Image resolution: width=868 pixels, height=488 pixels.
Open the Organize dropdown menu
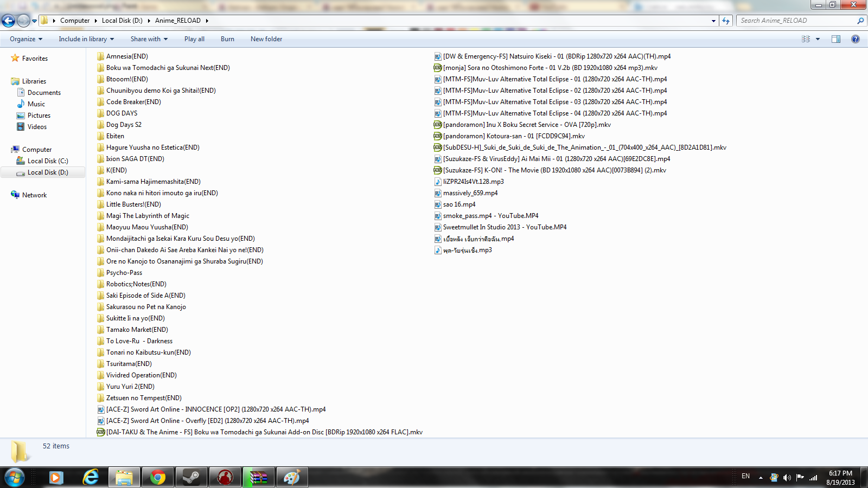point(26,39)
